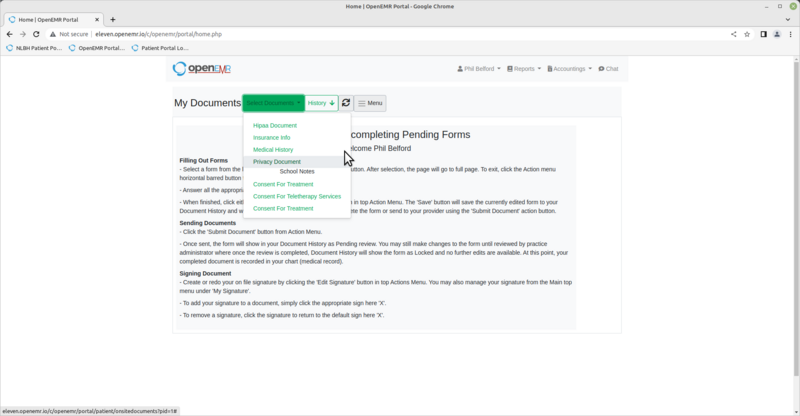The height and width of the screenshot is (416, 800).
Task: Click the browser forward arrow
Action: [22, 34]
